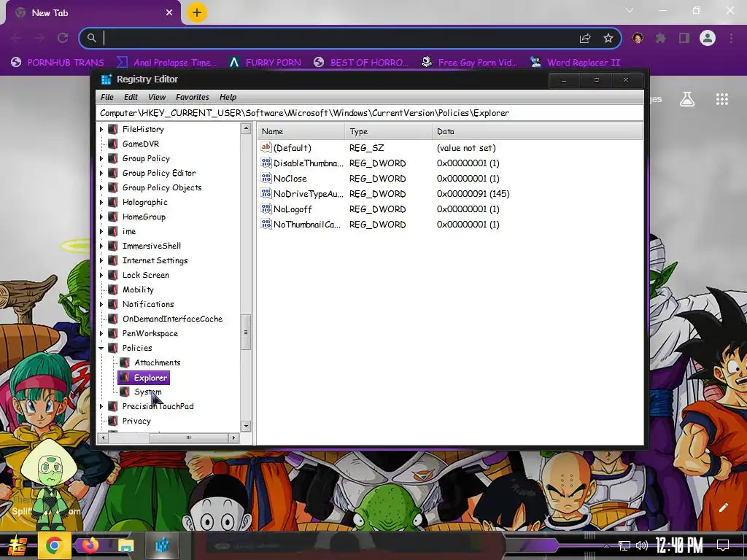Screen dimensions: 747x560
Task: Open the Favorites menu in Registry Editor
Action: point(192,97)
